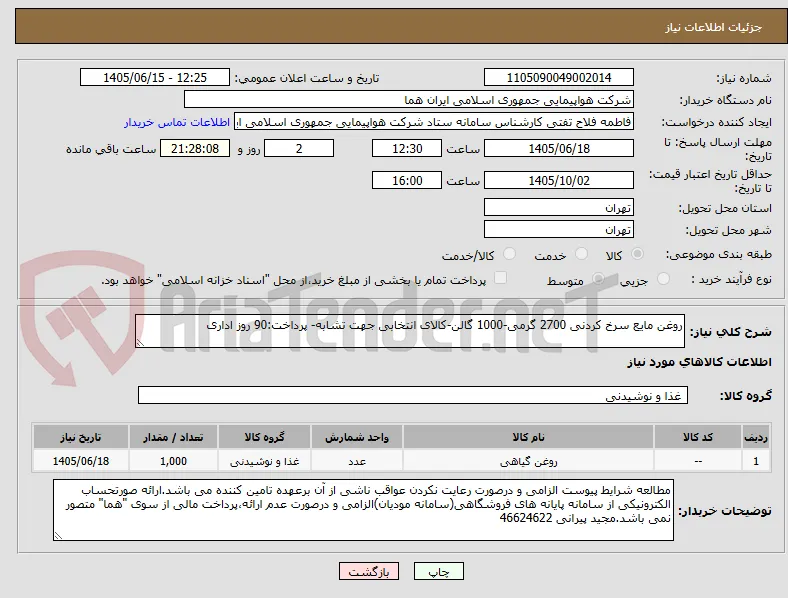This screenshot has width=788, height=598.
Task: Click the table need date cell 1405/06/18
Action: click(x=81, y=461)
